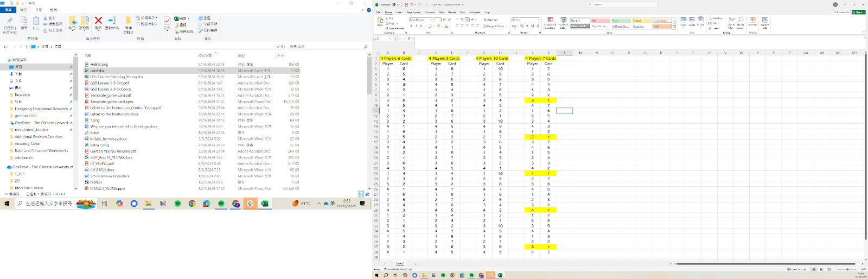Click the Delete cells icon in Excel

point(692,20)
